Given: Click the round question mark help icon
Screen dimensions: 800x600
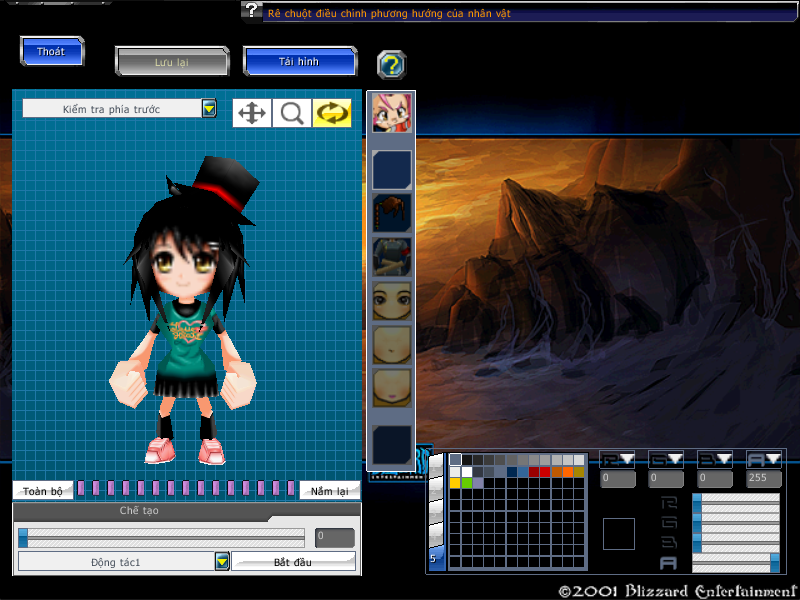Looking at the screenshot, I should [x=391, y=65].
